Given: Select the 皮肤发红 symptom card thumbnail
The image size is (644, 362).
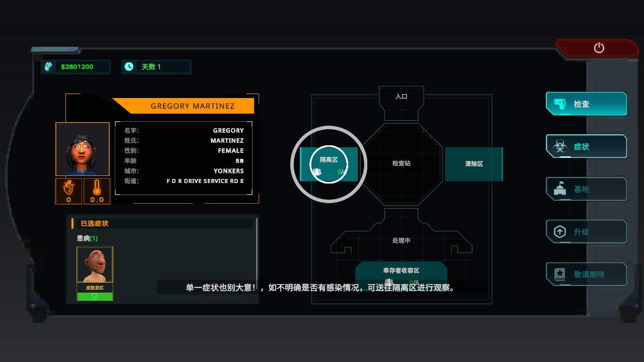Looking at the screenshot, I should (x=95, y=264).
